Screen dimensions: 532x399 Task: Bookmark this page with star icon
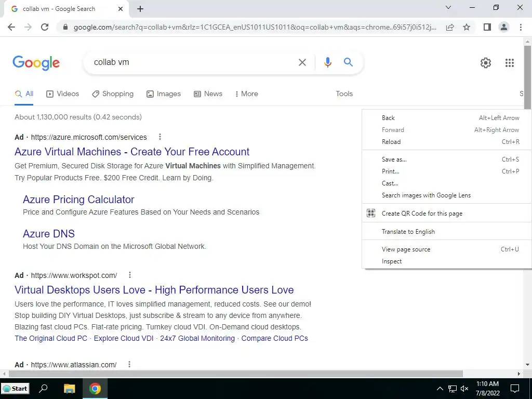pyautogui.click(x=467, y=27)
